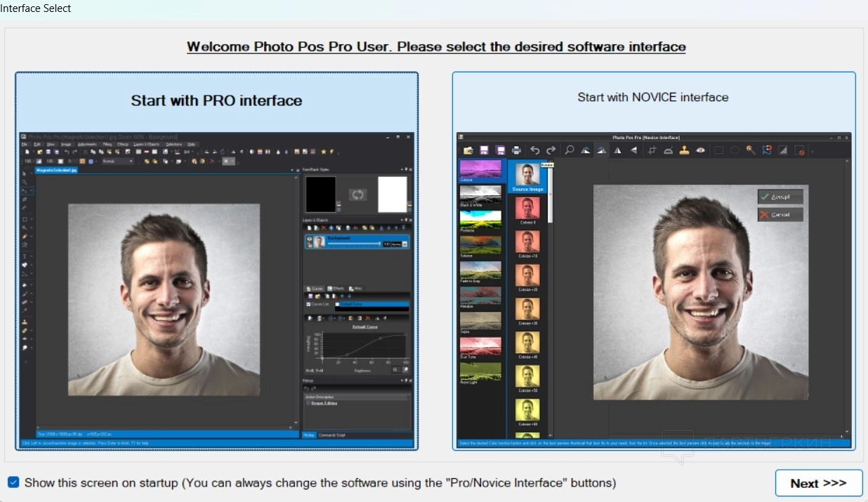Click the swap fore/back colors icon

click(x=357, y=194)
